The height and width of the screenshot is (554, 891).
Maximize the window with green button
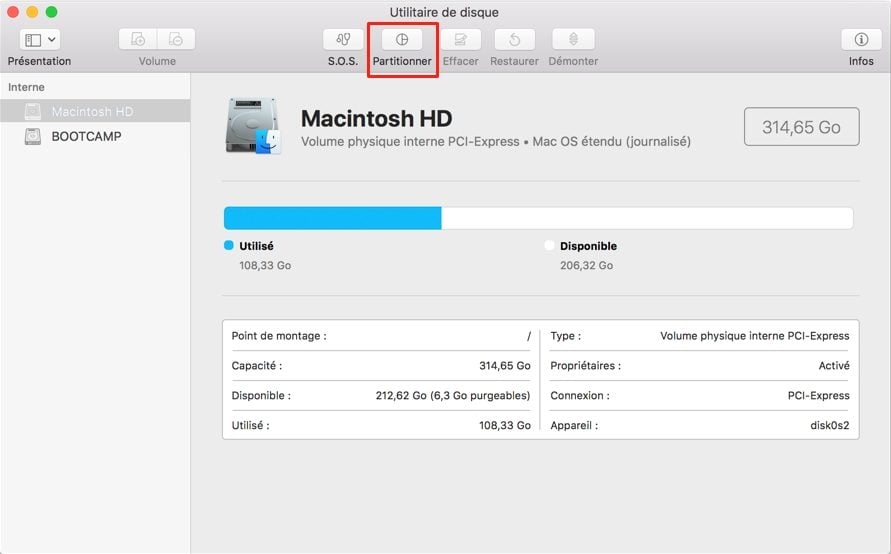click(x=51, y=12)
